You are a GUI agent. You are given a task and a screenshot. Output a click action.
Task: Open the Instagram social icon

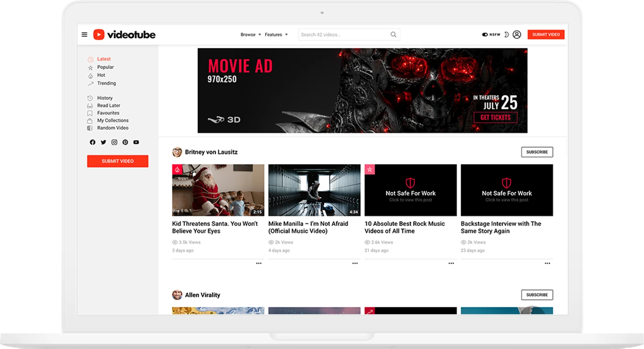[114, 142]
